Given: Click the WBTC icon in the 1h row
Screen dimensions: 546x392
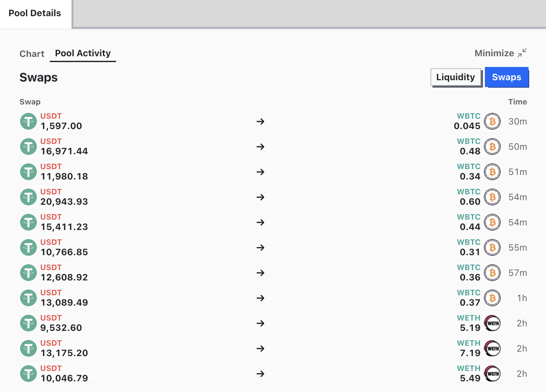Looking at the screenshot, I should 492,298.
